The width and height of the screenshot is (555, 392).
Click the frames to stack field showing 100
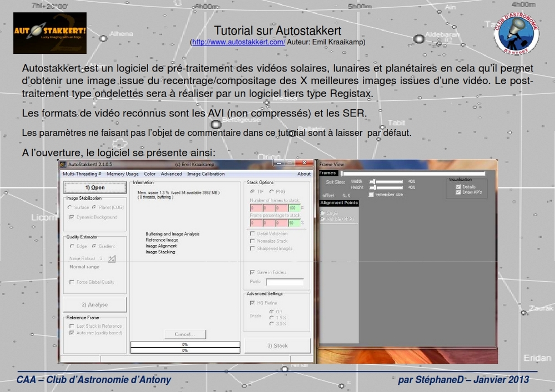[x=294, y=208]
